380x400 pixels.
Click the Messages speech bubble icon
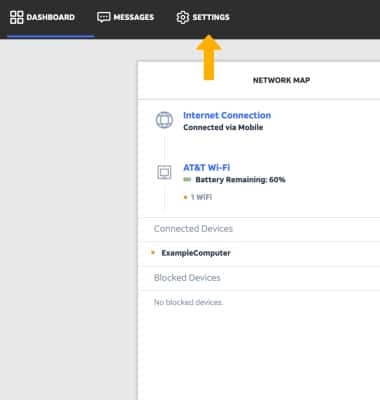click(104, 17)
